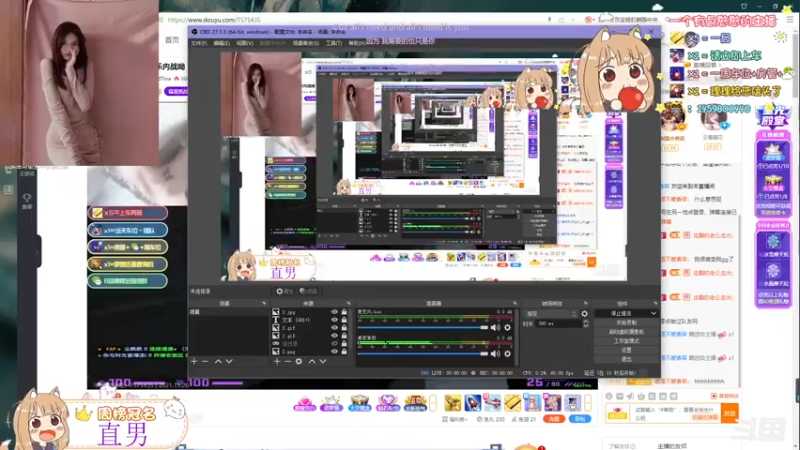
Task: Pop out the sources dock panel icon
Action: pyautogui.click(x=348, y=303)
